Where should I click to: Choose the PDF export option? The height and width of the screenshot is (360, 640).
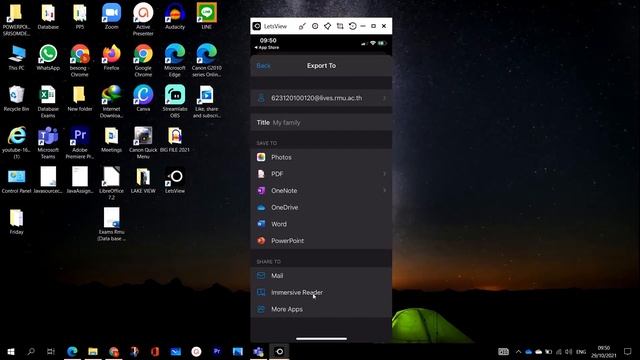(x=321, y=174)
